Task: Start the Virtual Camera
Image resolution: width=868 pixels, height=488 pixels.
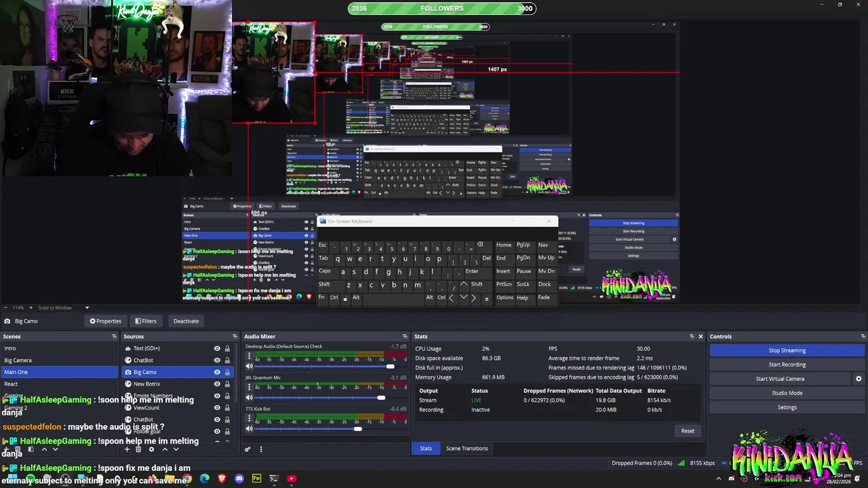Action: coord(780,379)
